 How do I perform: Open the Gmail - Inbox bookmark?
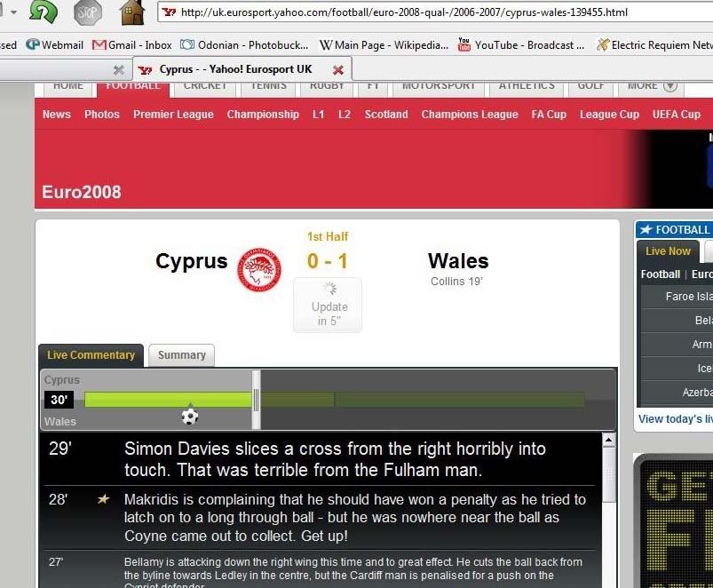point(132,45)
